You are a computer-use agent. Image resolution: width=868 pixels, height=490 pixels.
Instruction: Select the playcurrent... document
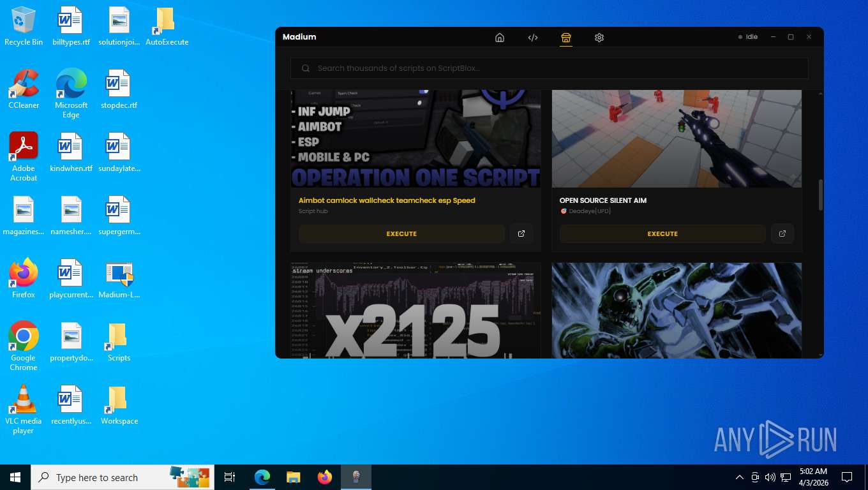(71, 279)
